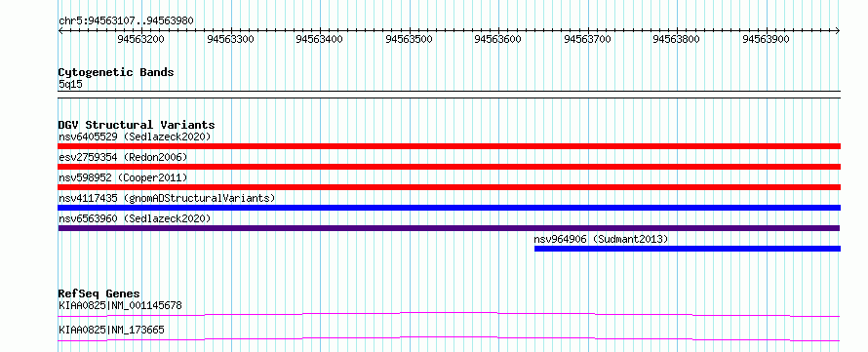Click ruler position 94563800
The width and height of the screenshot is (868, 352).
(x=677, y=39)
